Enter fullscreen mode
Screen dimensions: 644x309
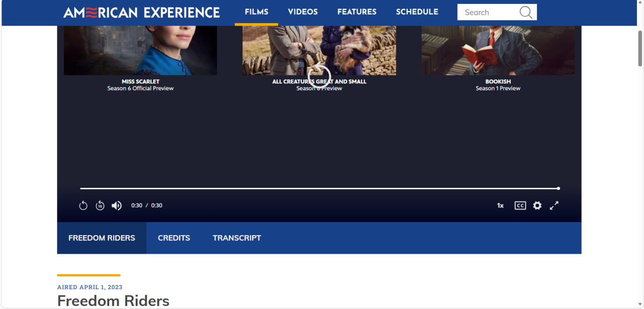pos(554,205)
